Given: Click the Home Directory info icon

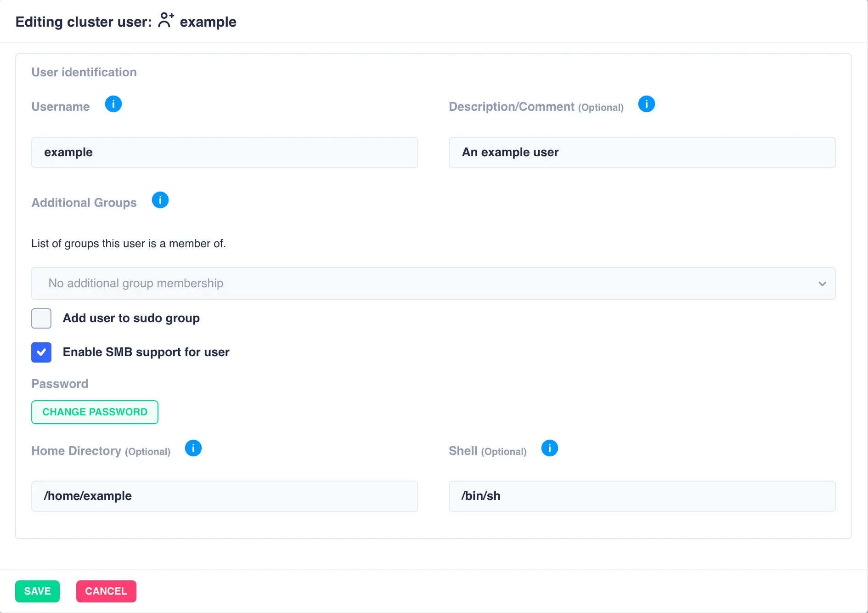Looking at the screenshot, I should pyautogui.click(x=193, y=448).
